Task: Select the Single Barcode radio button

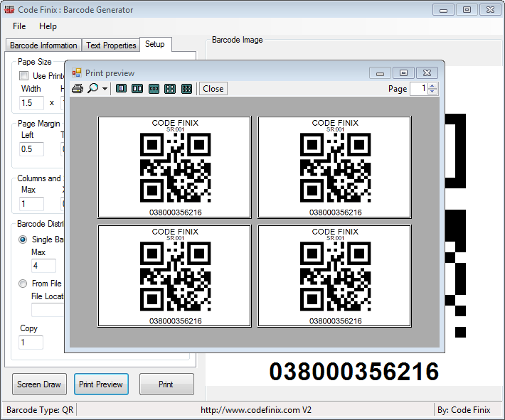Action: pos(23,239)
